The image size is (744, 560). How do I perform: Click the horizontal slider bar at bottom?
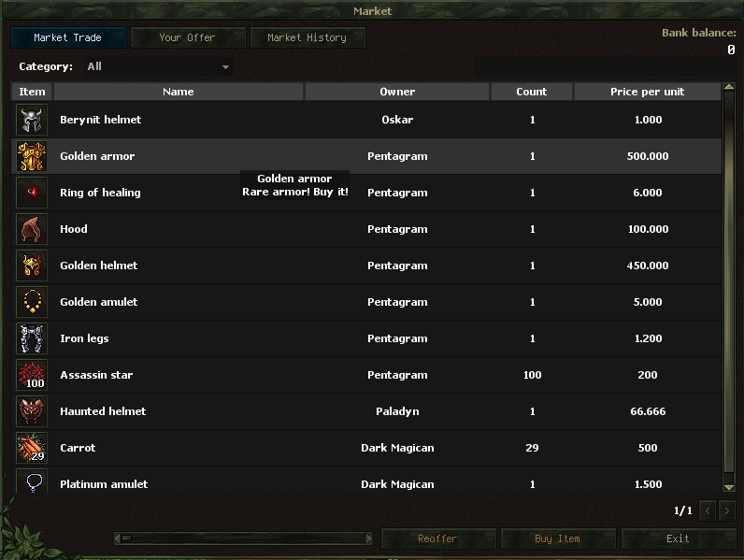243,538
